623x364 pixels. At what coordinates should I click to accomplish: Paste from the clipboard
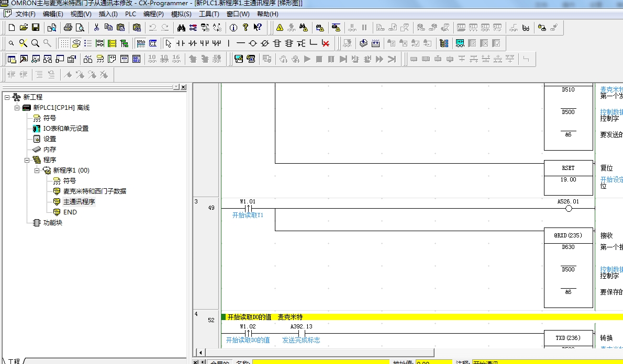point(121,27)
